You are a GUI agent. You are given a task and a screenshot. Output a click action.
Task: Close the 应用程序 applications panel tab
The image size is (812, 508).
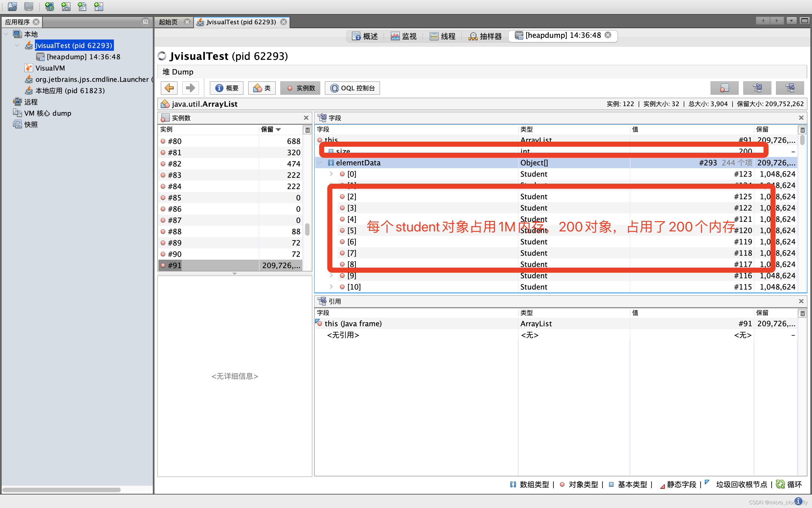click(x=36, y=22)
